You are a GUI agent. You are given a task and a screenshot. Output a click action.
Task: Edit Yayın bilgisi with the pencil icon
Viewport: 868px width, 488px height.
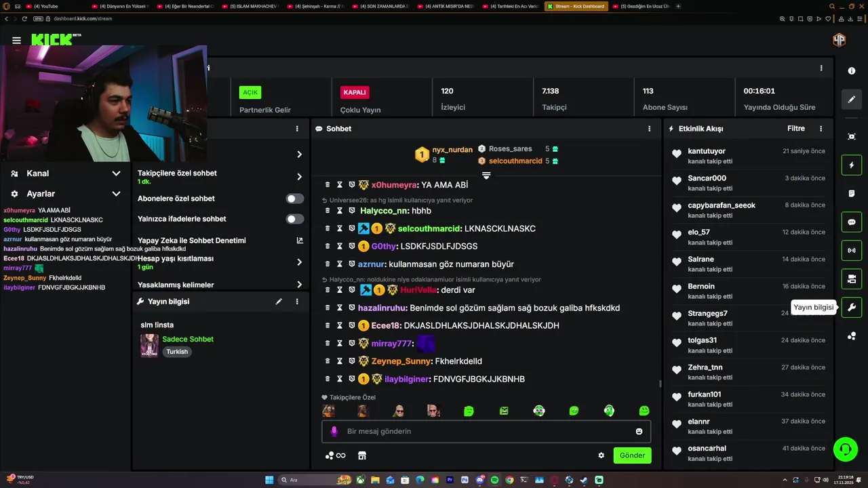point(279,302)
